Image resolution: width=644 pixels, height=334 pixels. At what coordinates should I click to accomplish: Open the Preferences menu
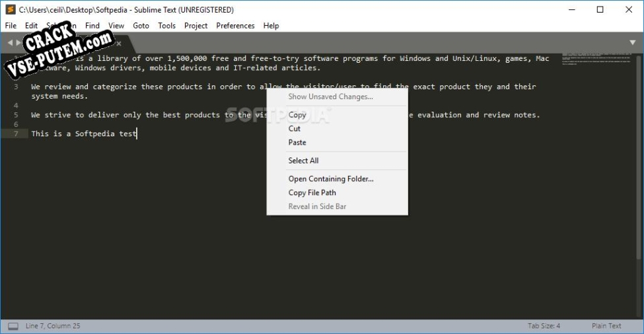235,26
